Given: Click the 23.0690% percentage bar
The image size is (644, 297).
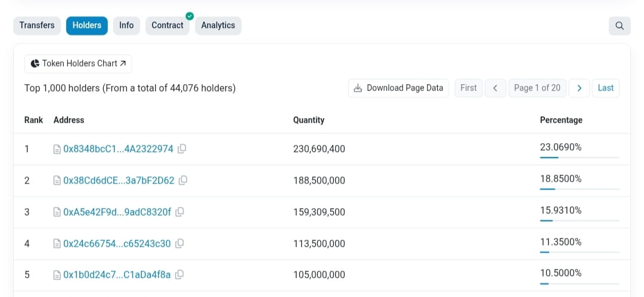Looking at the screenshot, I should point(580,157).
